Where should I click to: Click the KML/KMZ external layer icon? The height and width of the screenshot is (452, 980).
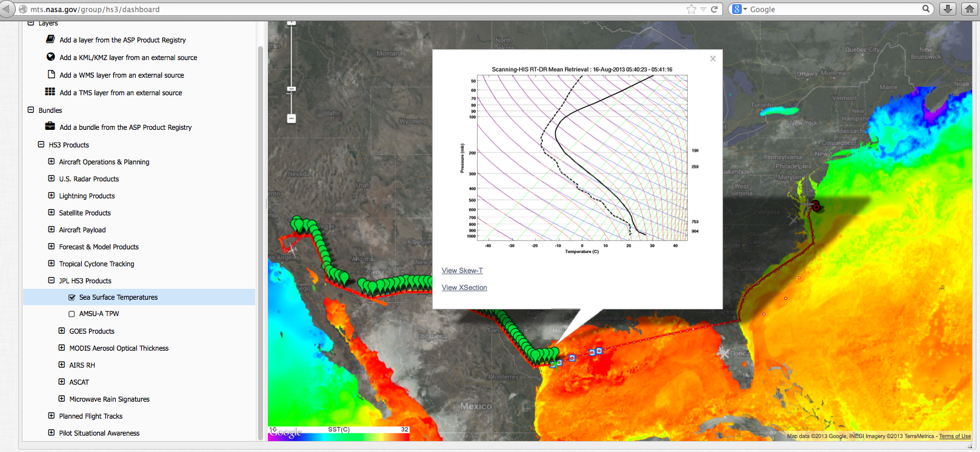pos(51,57)
